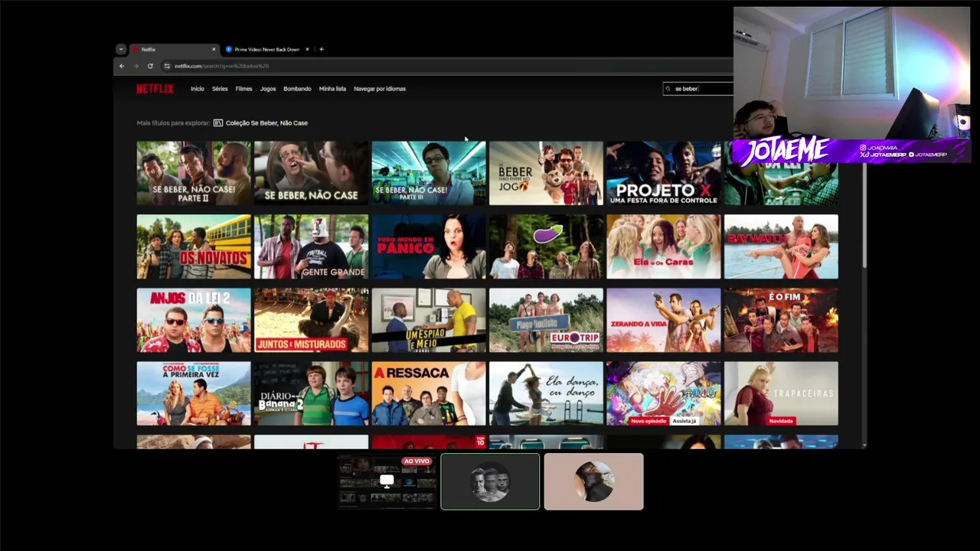Open Se Beber, Não Case! Parte III

[x=429, y=173]
